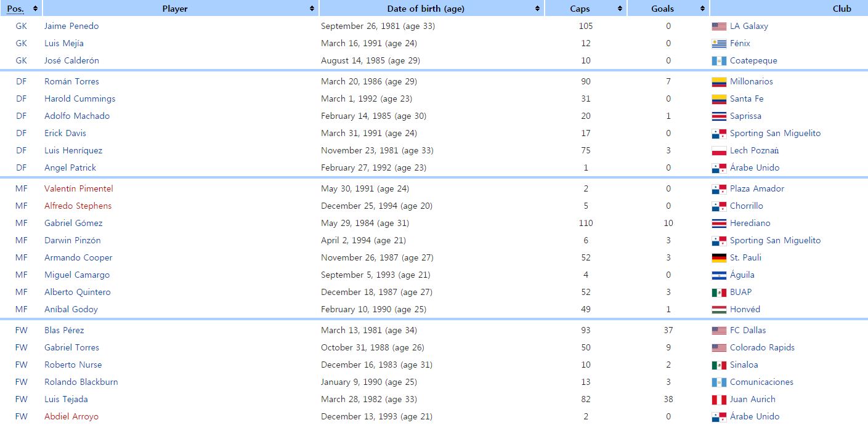Click the Colombia flag icon beside Millonarios
Viewport: 868px width, 428px height.
point(719,82)
